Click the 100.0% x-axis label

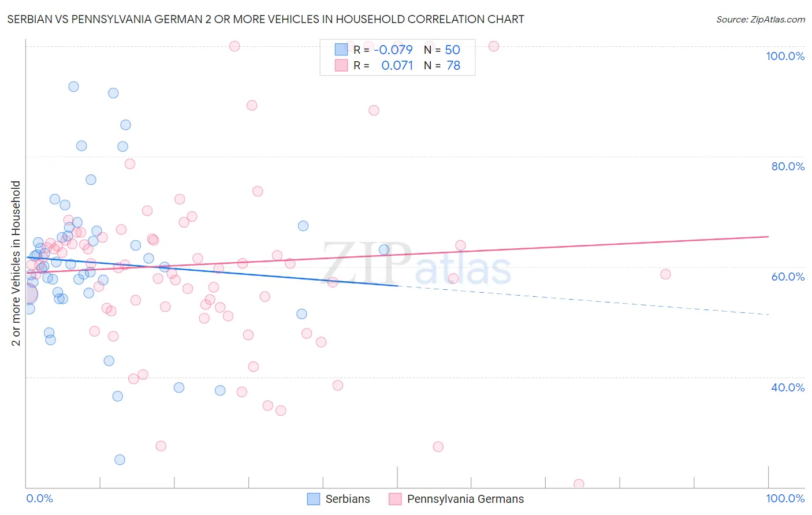tap(785, 498)
